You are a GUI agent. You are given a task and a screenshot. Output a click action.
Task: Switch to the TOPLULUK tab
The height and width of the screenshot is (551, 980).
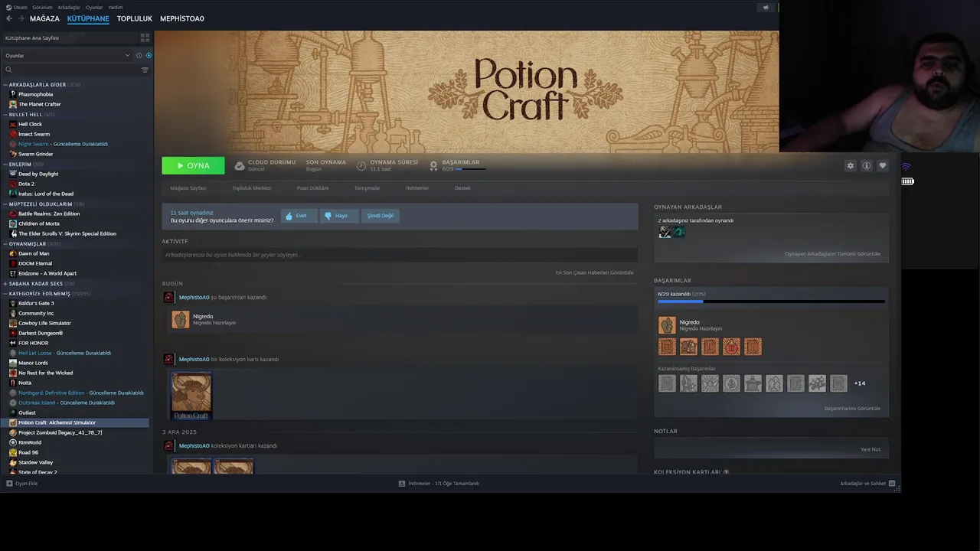click(135, 18)
